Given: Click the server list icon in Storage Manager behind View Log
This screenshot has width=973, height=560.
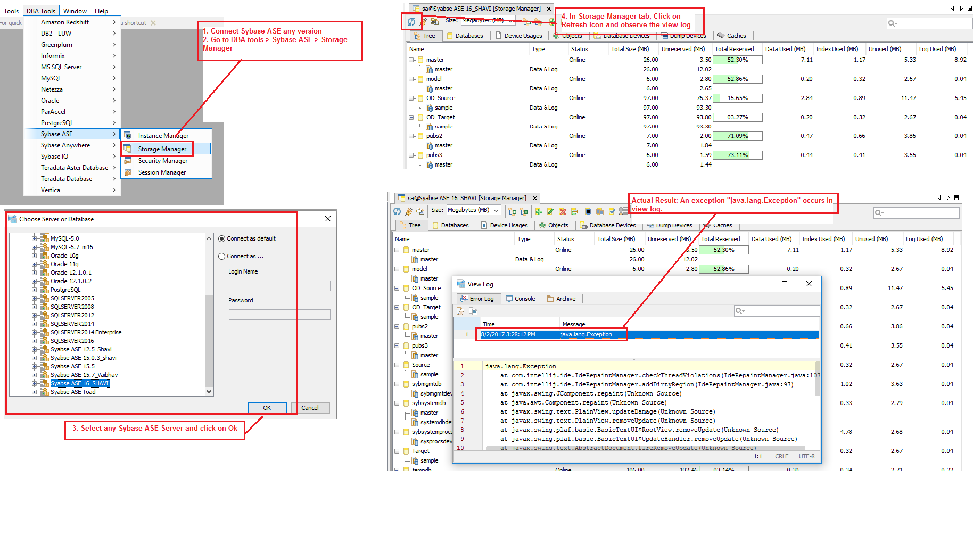Looking at the screenshot, I should coord(623,211).
